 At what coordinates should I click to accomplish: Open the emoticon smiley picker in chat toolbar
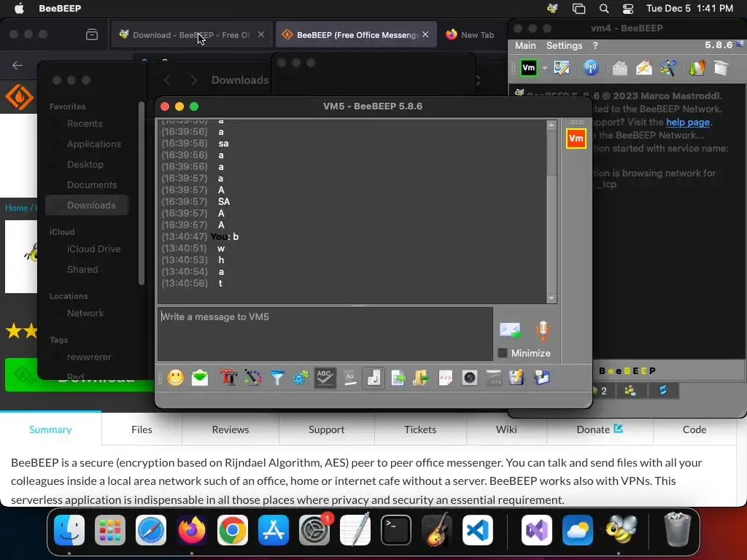click(176, 378)
